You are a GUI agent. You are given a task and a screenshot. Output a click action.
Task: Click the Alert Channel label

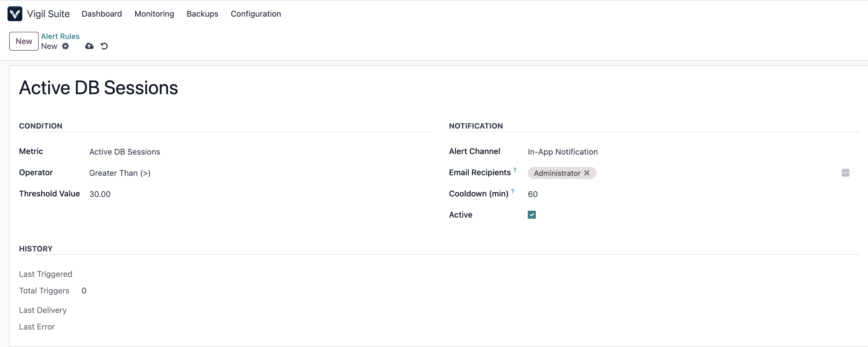pyautogui.click(x=474, y=151)
